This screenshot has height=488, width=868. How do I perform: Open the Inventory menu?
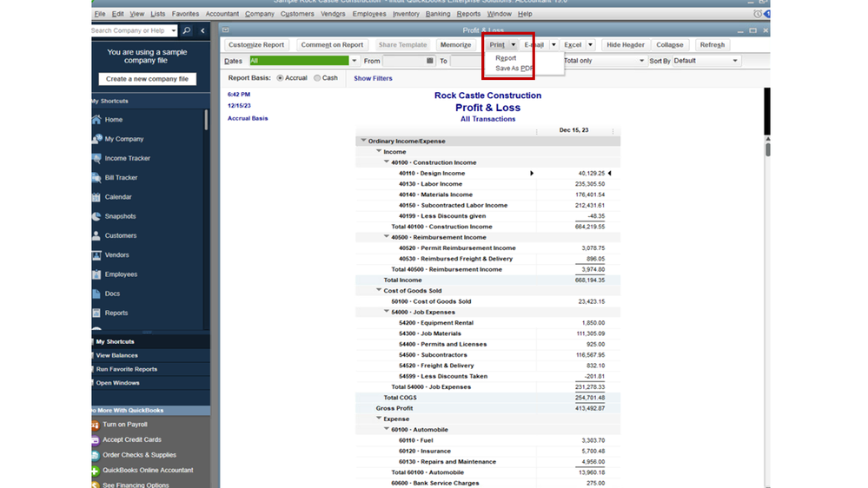[x=406, y=14]
